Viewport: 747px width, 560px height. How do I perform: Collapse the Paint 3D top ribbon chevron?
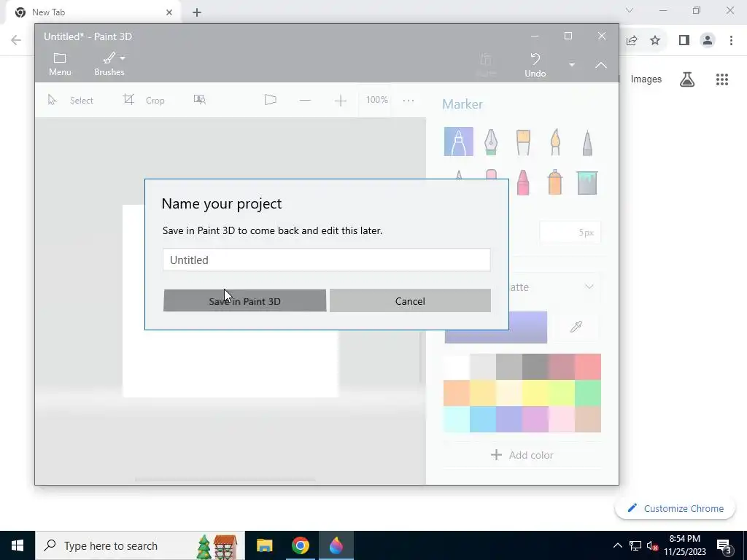click(601, 65)
